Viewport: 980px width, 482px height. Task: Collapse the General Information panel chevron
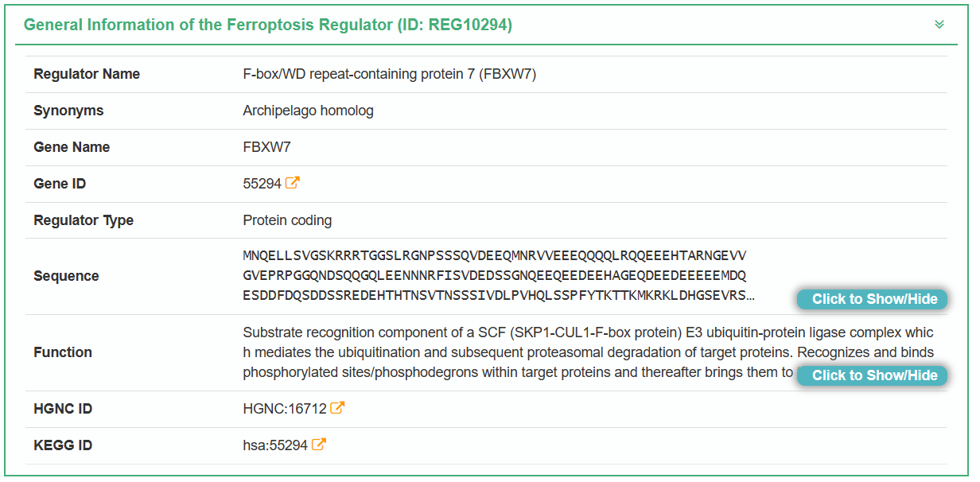(x=939, y=25)
